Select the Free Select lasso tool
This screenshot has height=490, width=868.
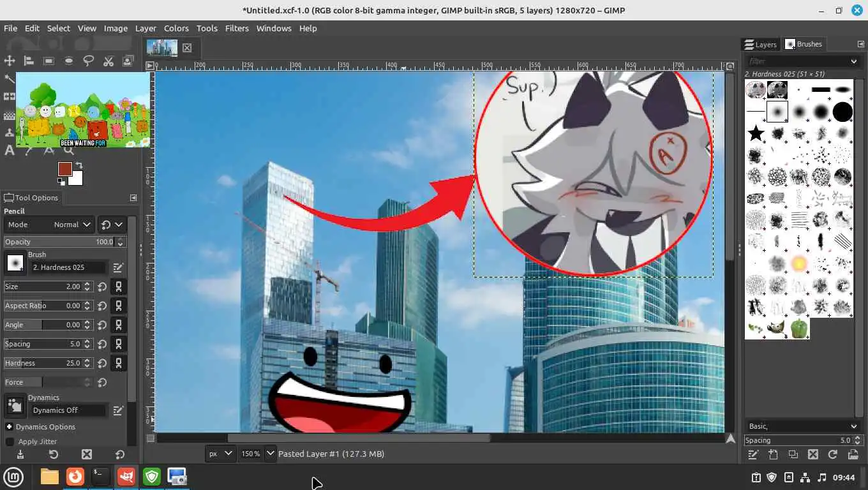point(88,61)
